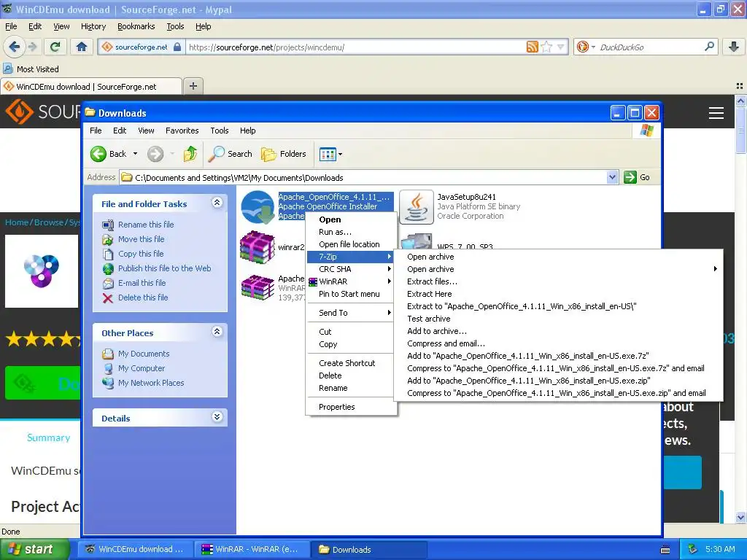Choose Create Shortcut in context menu
Image resolution: width=747 pixels, height=560 pixels.
(351, 363)
